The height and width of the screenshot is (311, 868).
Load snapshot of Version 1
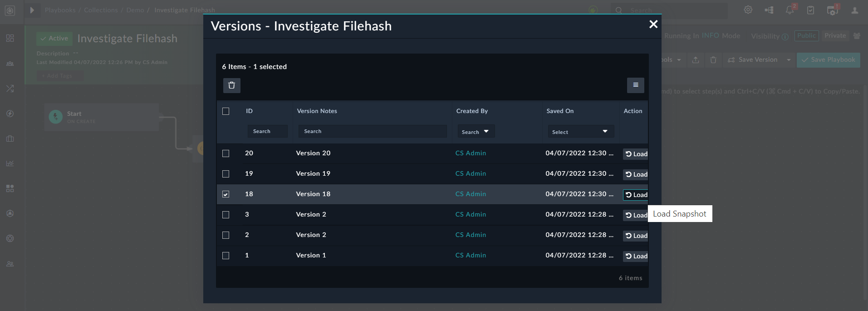[x=636, y=256]
